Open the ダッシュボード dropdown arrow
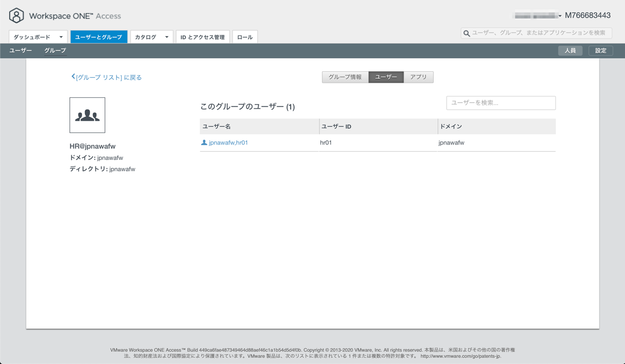The image size is (625, 364). [x=61, y=37]
